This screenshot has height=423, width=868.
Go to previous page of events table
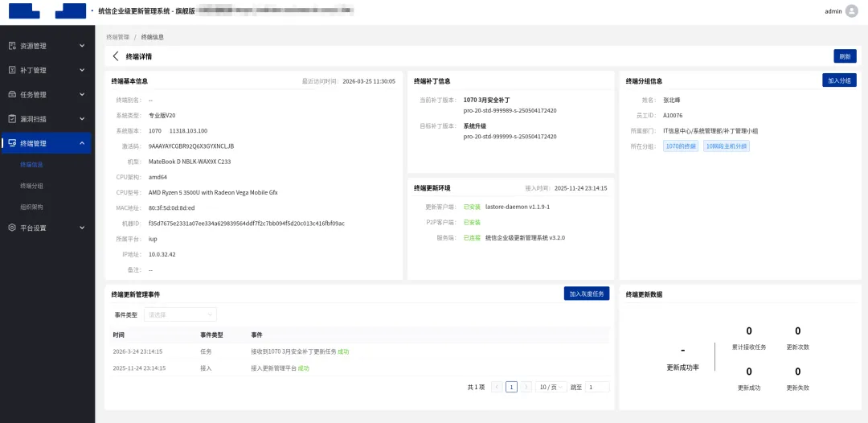coord(497,387)
